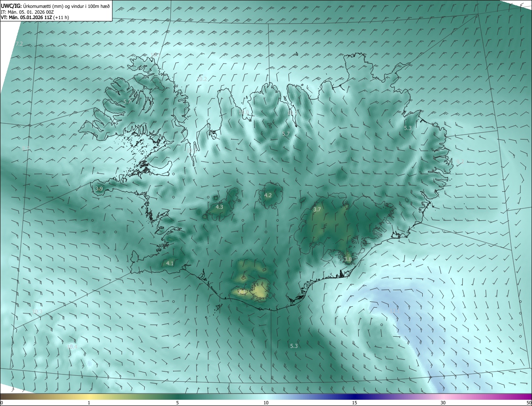The image size is (532, 406).
Task: Select the valid time line "VT: Mán. 05.01.2026 11Z"
Action: pyautogui.click(x=27, y=17)
